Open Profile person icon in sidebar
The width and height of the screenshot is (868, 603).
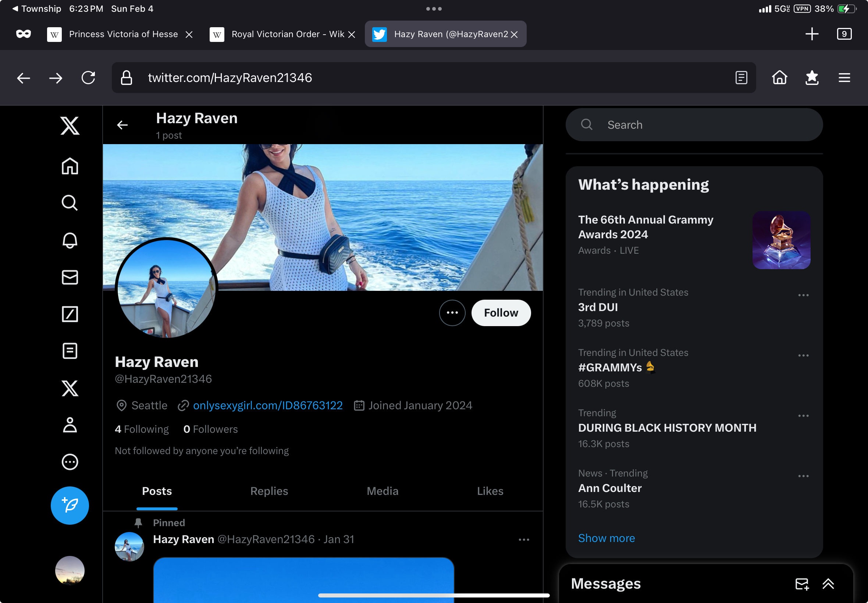pos(70,425)
